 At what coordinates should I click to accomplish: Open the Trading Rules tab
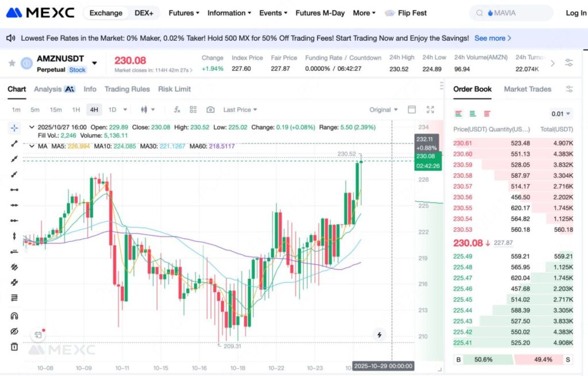tap(127, 89)
